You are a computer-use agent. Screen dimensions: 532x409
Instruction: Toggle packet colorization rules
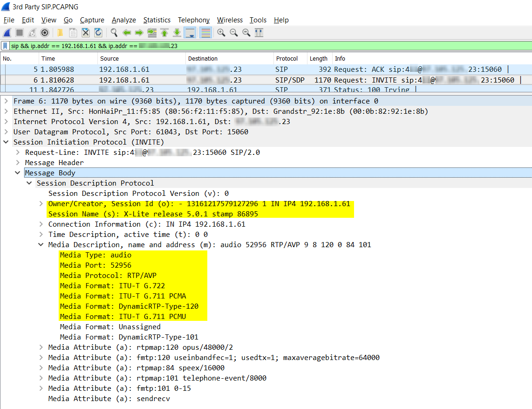[205, 33]
